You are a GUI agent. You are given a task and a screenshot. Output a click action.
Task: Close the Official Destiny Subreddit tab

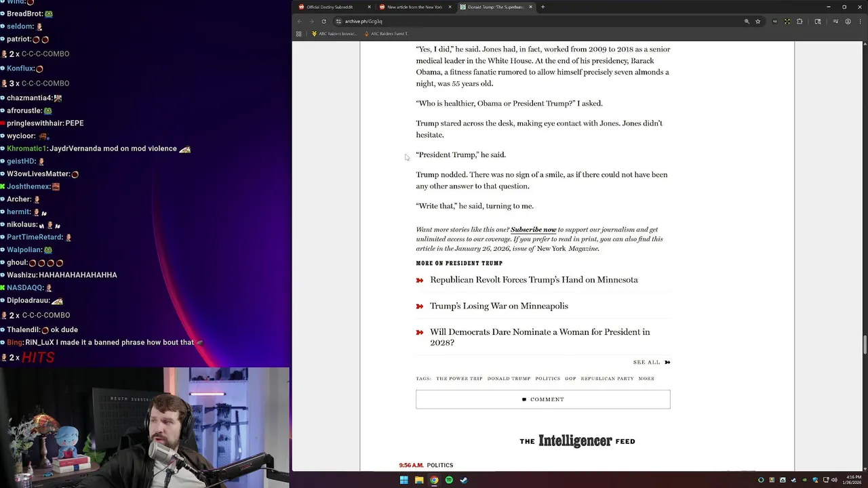click(x=370, y=7)
